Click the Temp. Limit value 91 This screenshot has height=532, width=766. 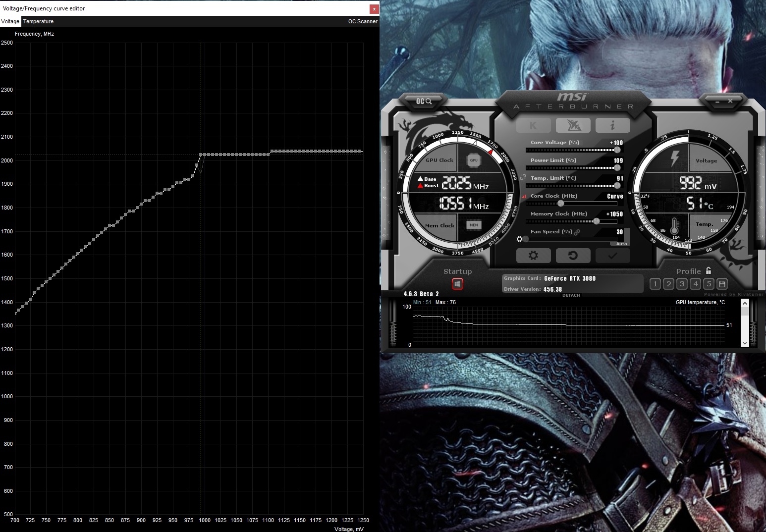click(620, 178)
